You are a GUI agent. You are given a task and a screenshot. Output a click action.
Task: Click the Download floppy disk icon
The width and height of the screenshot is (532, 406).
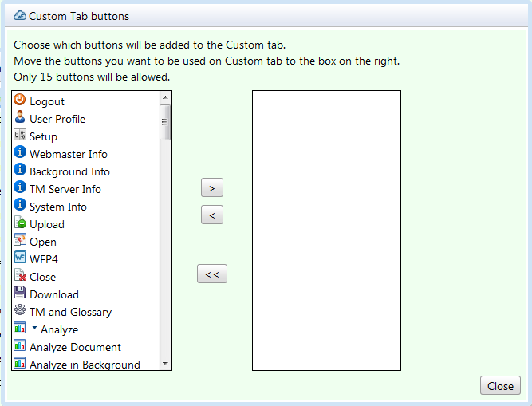20,294
